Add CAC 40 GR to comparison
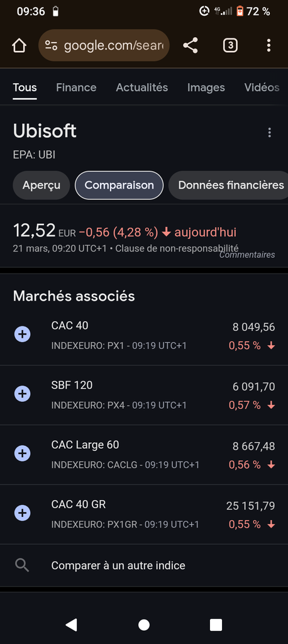The width and height of the screenshot is (288, 644). (x=23, y=513)
